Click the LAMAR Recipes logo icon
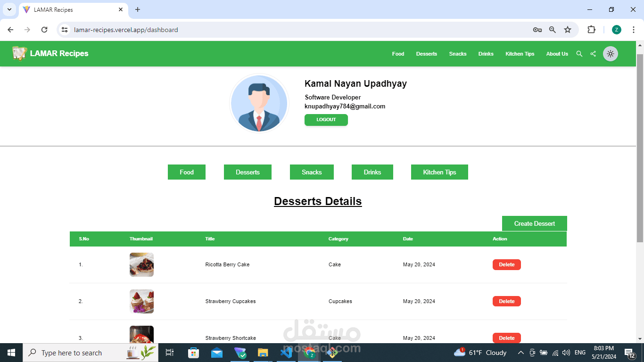The width and height of the screenshot is (644, 362). [19, 53]
